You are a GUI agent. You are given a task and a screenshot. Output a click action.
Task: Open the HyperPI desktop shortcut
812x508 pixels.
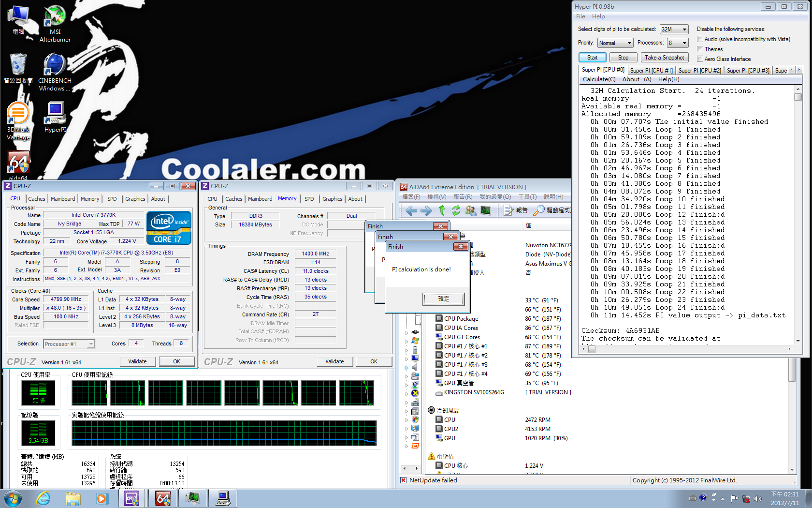tap(55, 117)
